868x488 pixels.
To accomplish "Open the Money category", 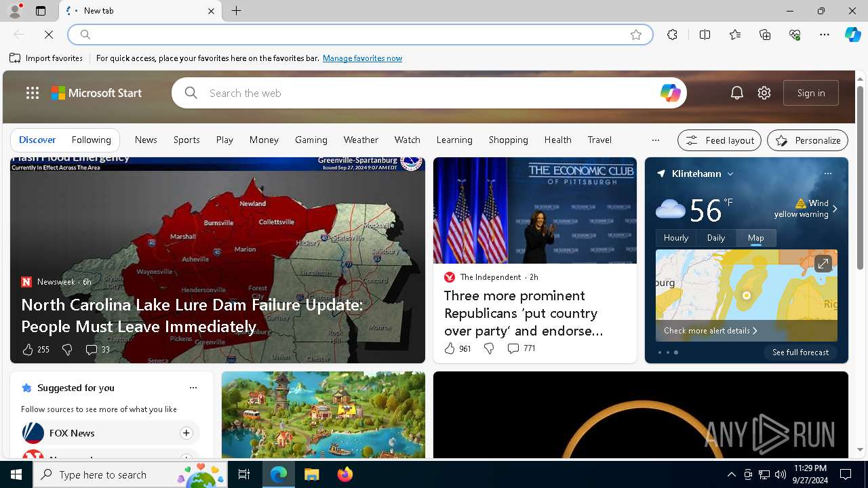I will click(264, 140).
